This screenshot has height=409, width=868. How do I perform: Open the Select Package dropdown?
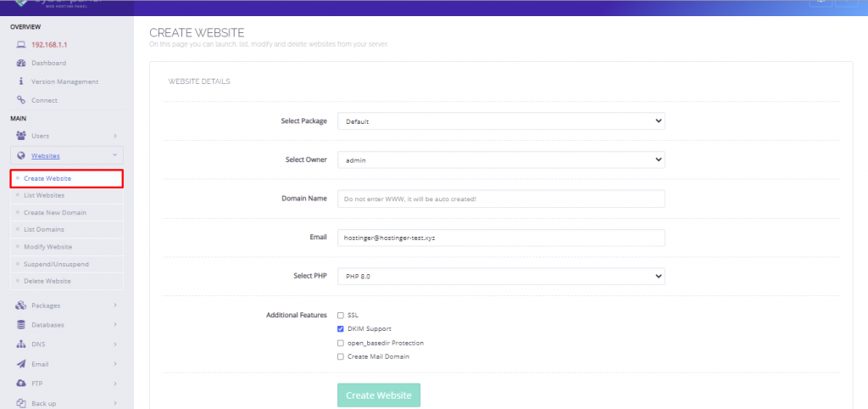[501, 120]
